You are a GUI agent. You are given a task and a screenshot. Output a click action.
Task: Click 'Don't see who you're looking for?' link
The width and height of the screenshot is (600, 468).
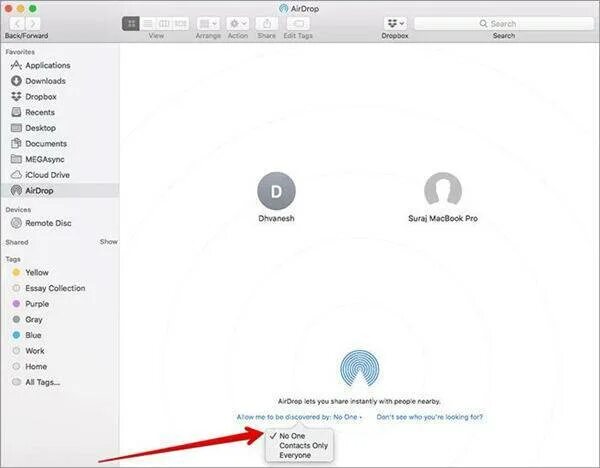[430, 417]
